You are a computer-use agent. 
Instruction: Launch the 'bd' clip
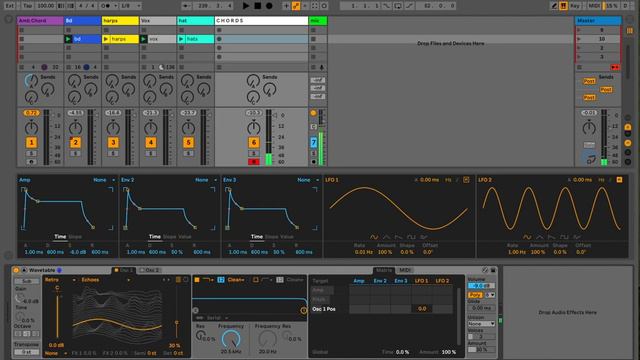coord(68,39)
